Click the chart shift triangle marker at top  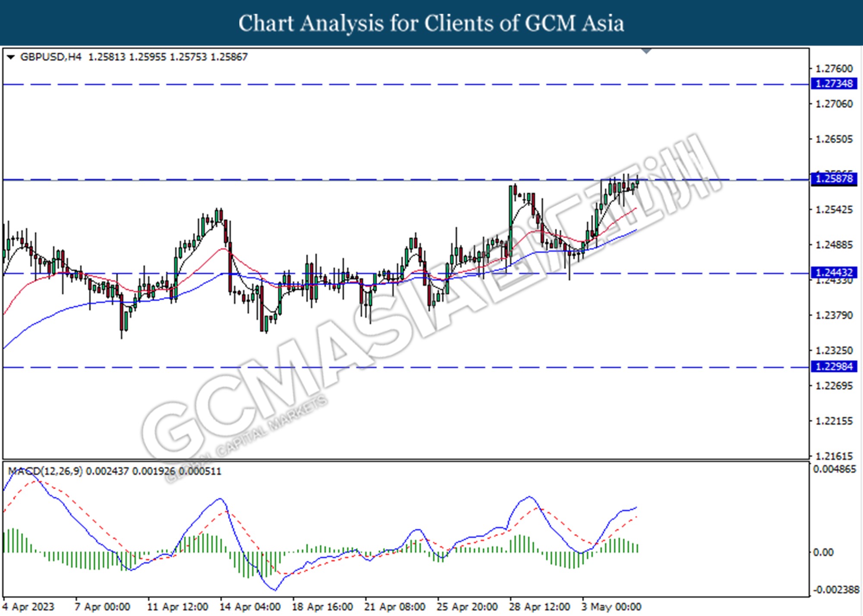(x=646, y=51)
